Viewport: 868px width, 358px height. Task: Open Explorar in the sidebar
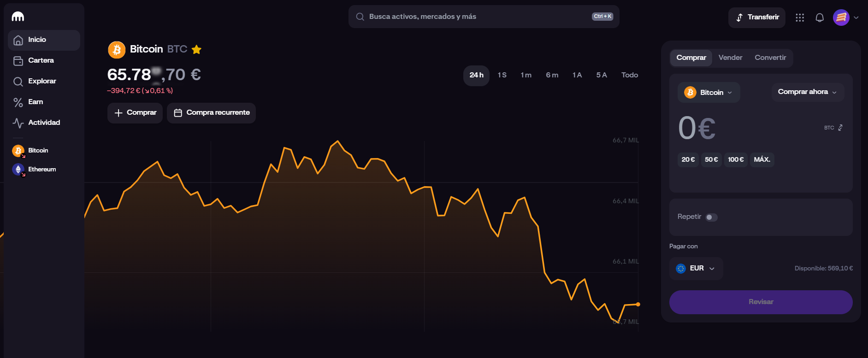point(44,81)
